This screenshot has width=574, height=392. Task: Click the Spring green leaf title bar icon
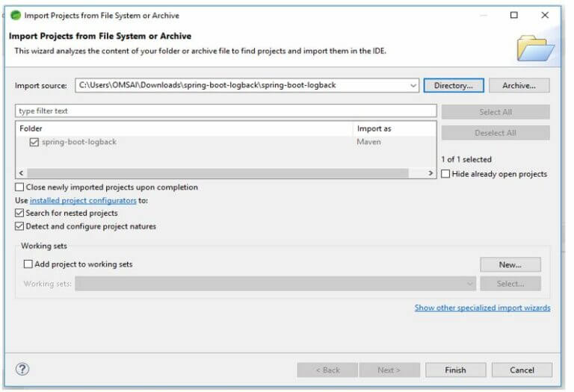click(x=16, y=16)
